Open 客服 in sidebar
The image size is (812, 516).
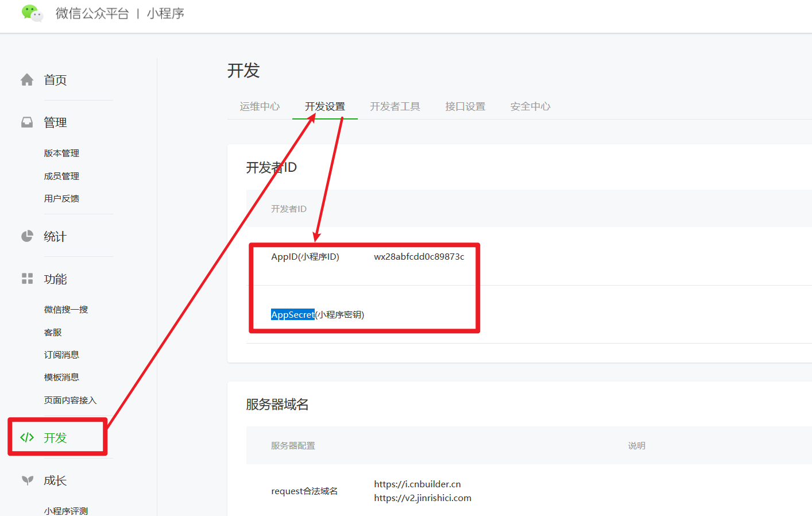pyautogui.click(x=53, y=332)
